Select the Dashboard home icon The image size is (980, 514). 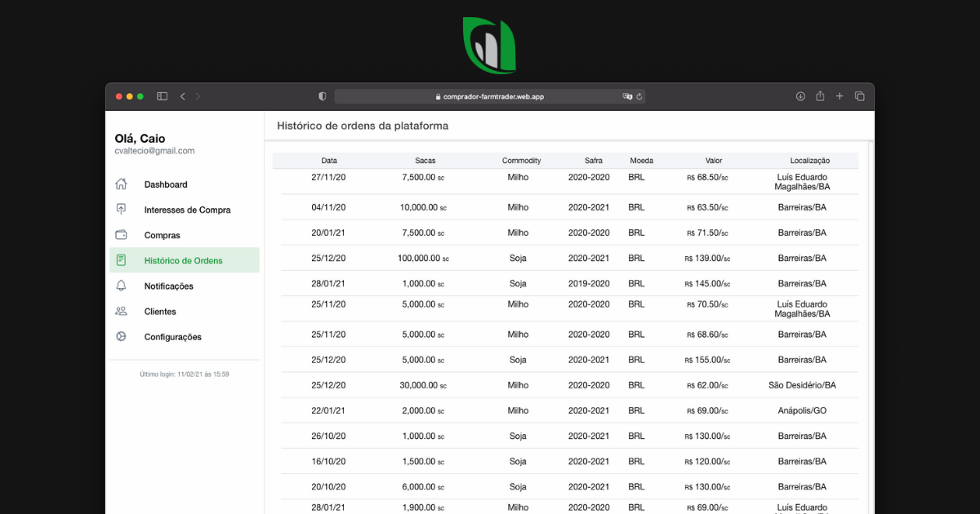pyautogui.click(x=122, y=184)
